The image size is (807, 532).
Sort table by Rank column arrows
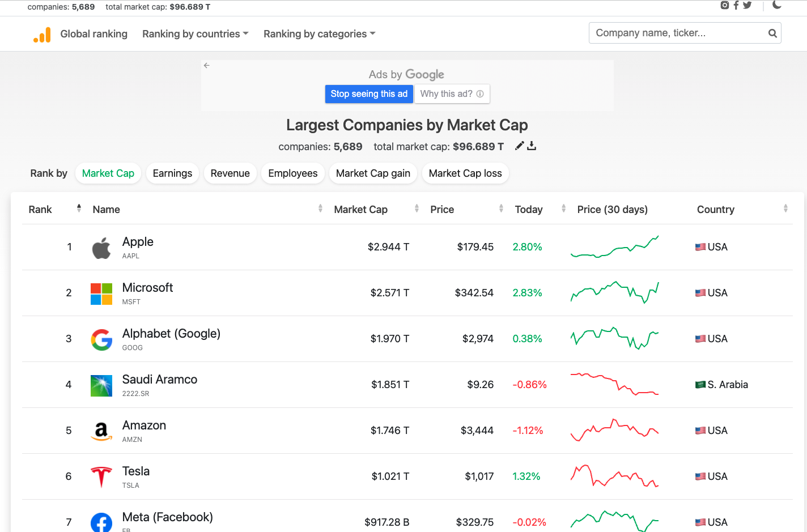coord(79,208)
